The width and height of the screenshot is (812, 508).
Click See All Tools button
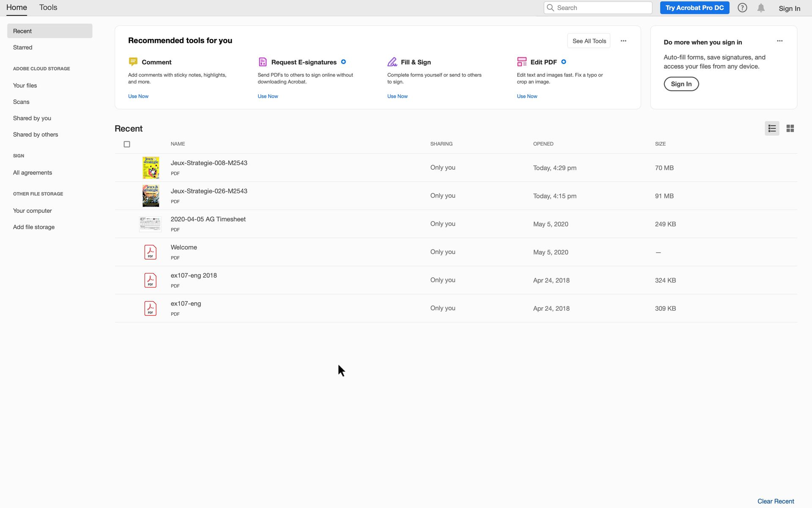pyautogui.click(x=589, y=41)
